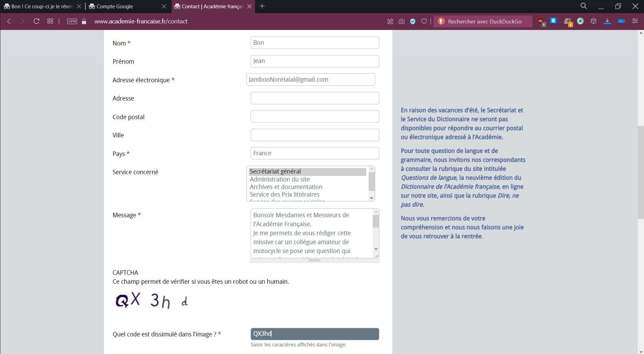Select Service des Prix littéraires option
Viewport: 644px width, 354px height.
pos(307,195)
